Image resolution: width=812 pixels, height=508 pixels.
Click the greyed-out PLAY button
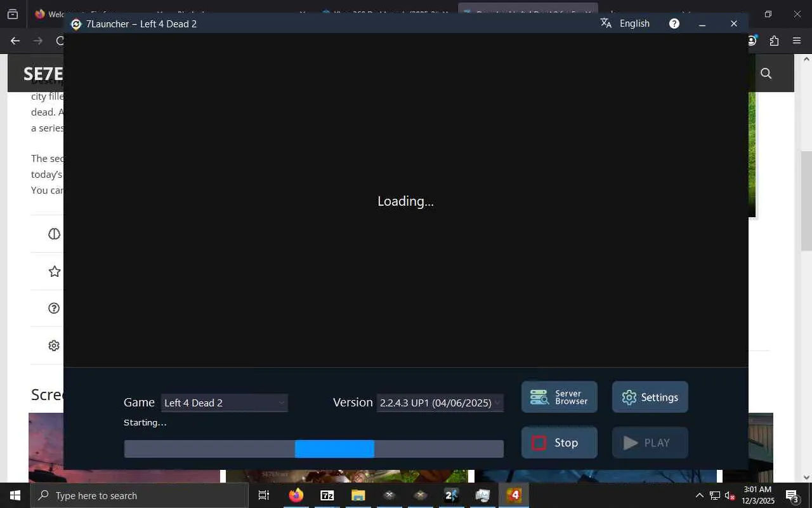[x=650, y=443]
